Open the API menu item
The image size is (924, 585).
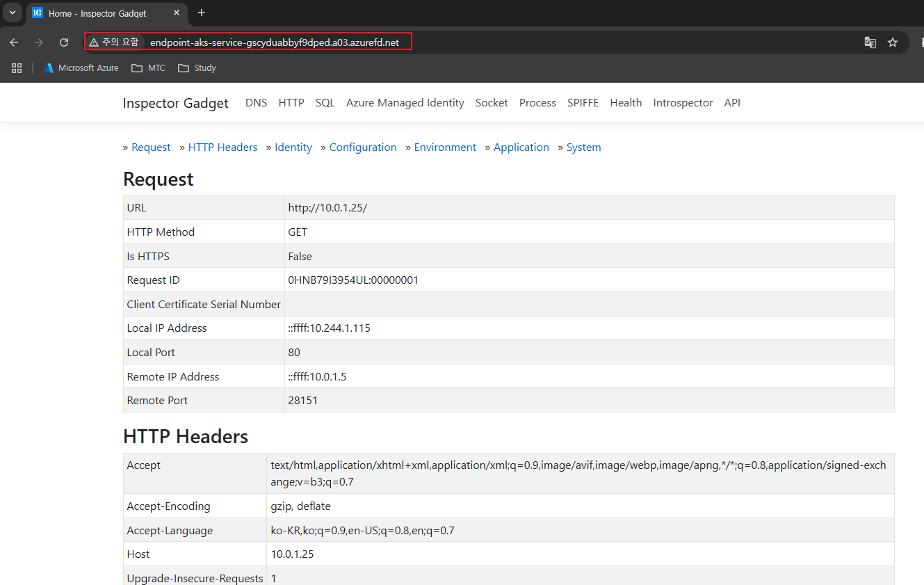point(732,103)
